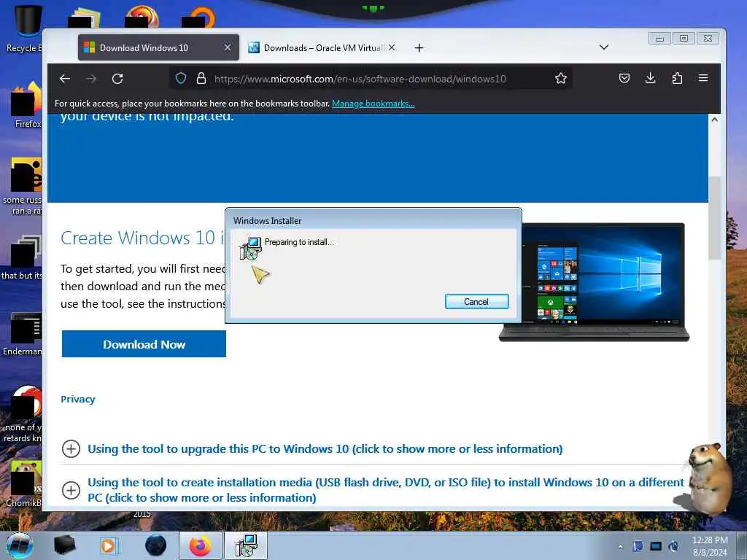Open the Windows Start orb
This screenshot has width=747, height=560.
point(20,545)
